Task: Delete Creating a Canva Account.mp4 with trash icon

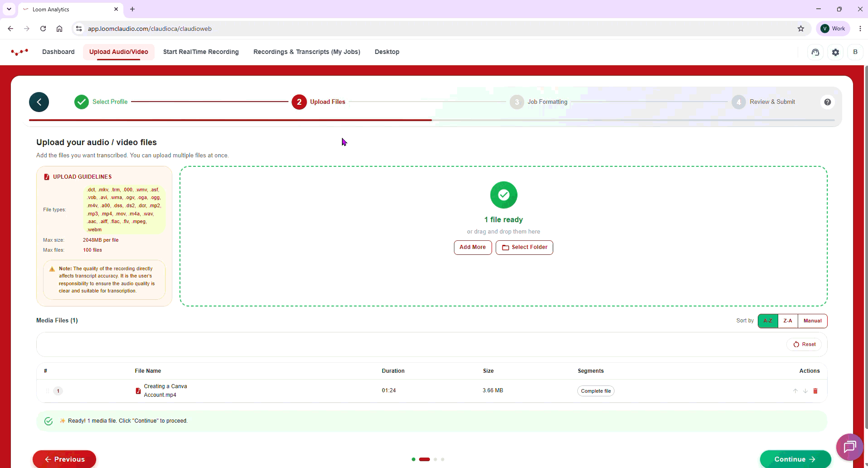Action: click(x=815, y=391)
